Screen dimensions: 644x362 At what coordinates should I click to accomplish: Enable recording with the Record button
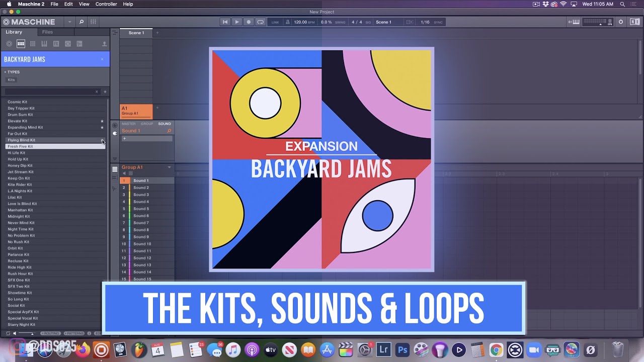pyautogui.click(x=249, y=22)
